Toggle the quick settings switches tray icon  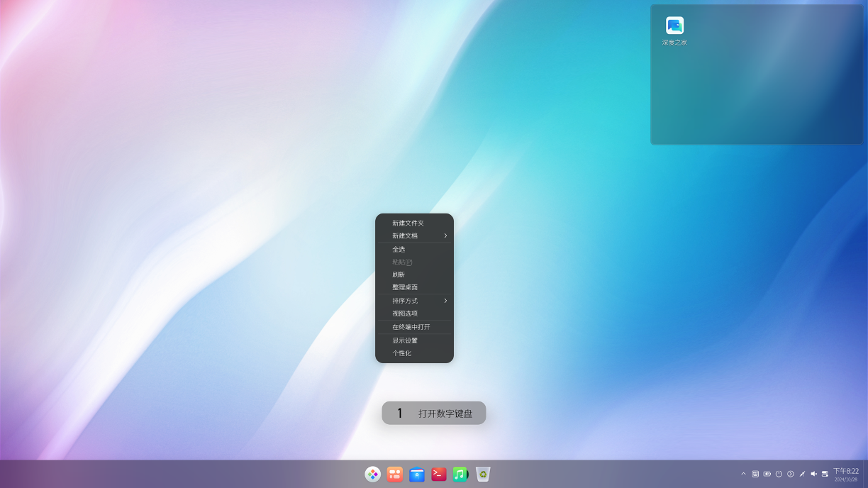[825, 474]
